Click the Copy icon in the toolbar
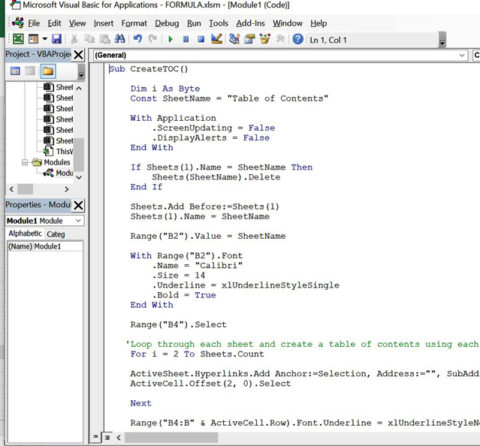The width and height of the screenshot is (480, 446). coord(89,39)
